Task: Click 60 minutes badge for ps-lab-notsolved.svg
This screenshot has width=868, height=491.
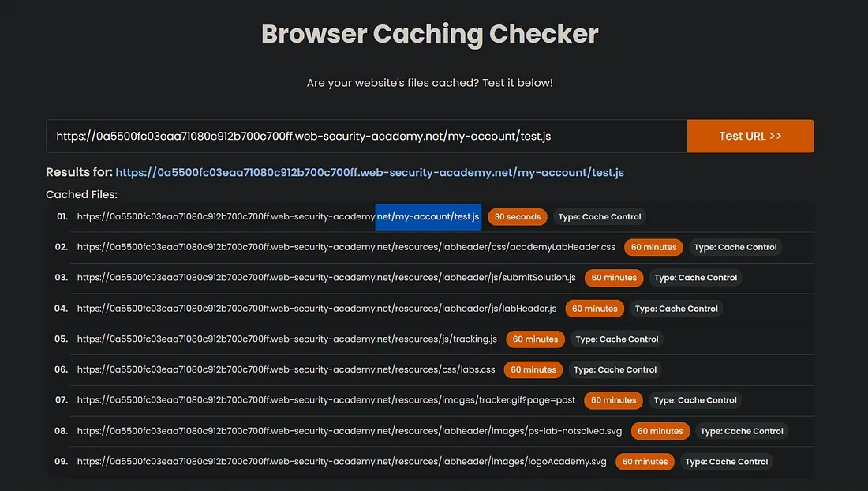Action: click(660, 431)
